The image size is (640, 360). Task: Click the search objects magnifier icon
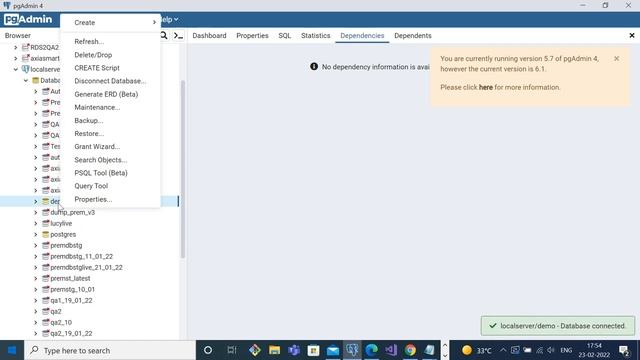164,36
